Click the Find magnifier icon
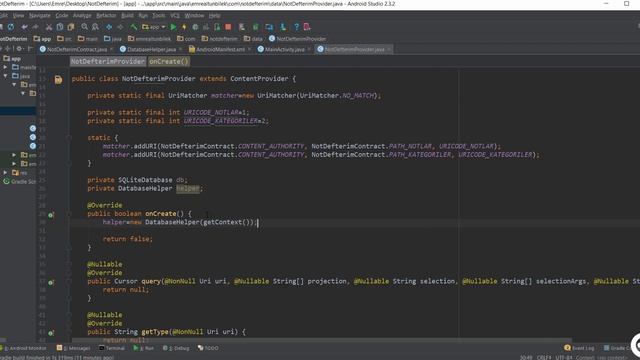This screenshot has width=640, height=360. coord(84,27)
